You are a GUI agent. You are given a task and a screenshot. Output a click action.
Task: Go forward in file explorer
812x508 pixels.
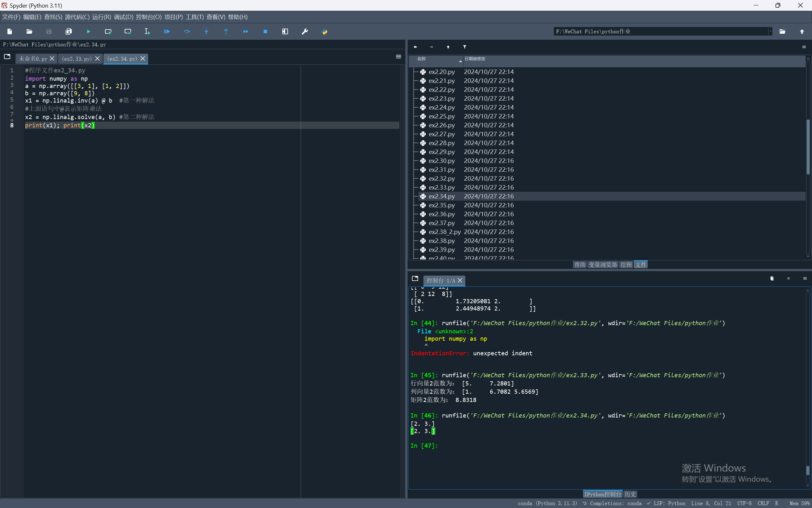point(432,47)
